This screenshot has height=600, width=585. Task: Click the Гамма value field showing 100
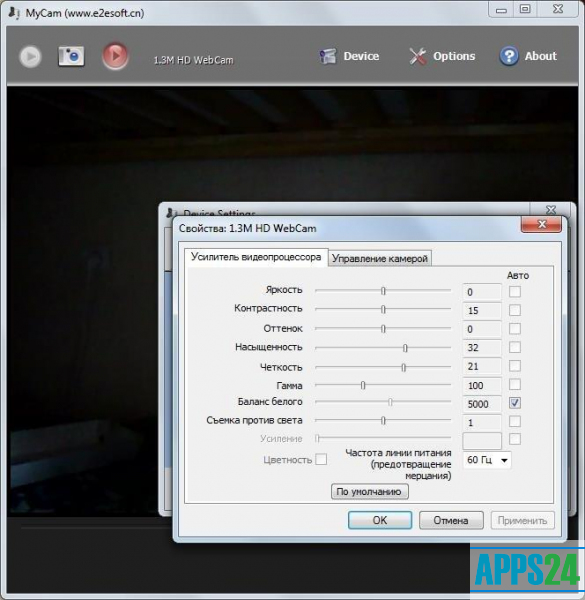pyautogui.click(x=482, y=385)
